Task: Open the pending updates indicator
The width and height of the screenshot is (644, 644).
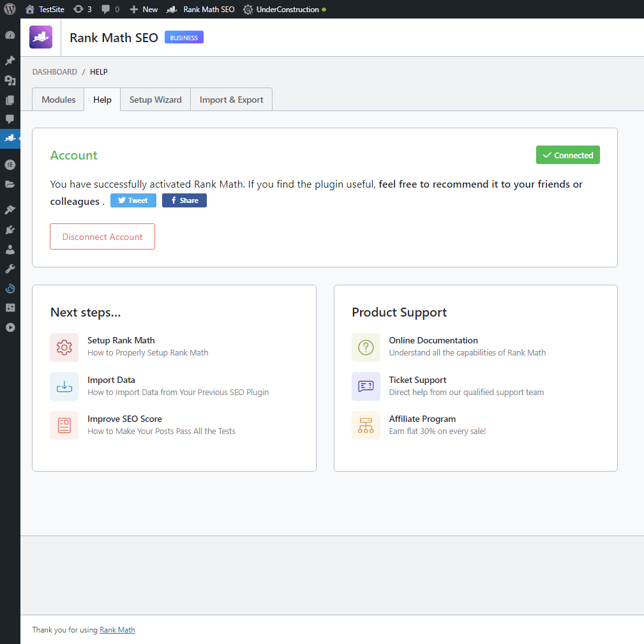Action: pyautogui.click(x=82, y=9)
